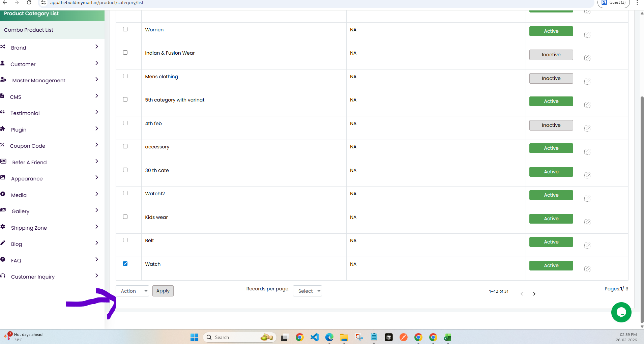Click the page vertical scrollbar
The width and height of the screenshot is (644, 344).
click(642, 209)
